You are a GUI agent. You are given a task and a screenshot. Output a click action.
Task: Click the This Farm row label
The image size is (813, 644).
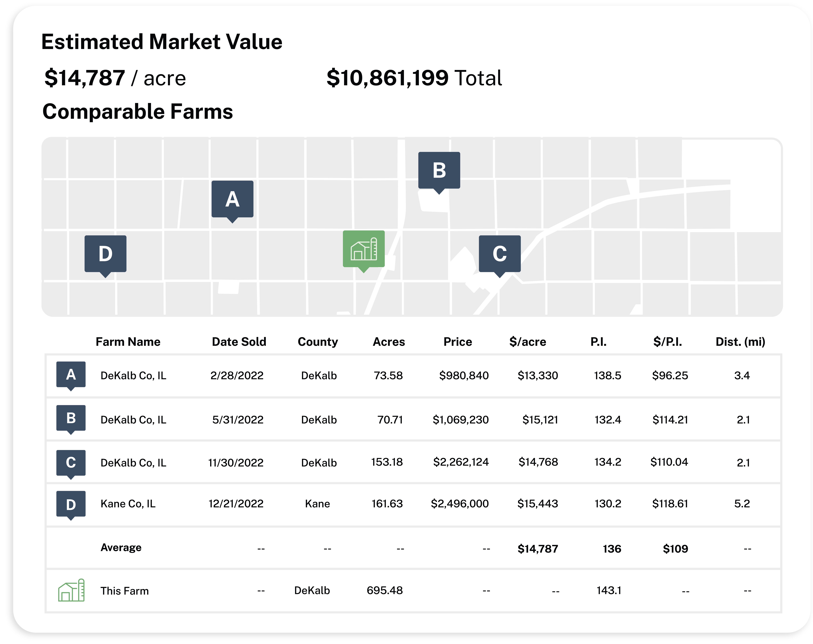click(x=124, y=591)
